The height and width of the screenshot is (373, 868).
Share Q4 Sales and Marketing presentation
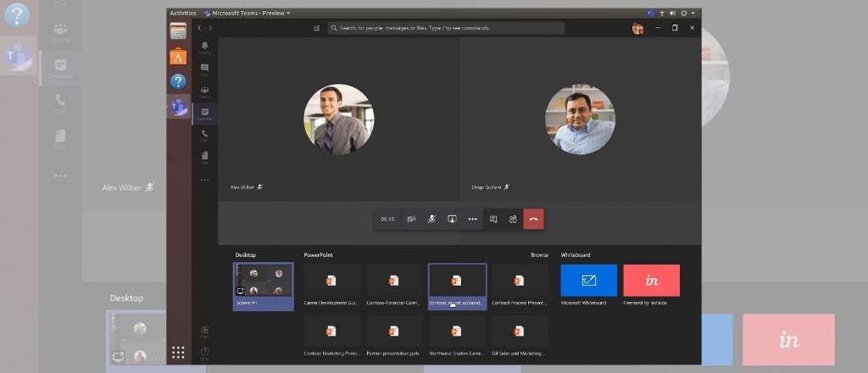click(x=520, y=336)
